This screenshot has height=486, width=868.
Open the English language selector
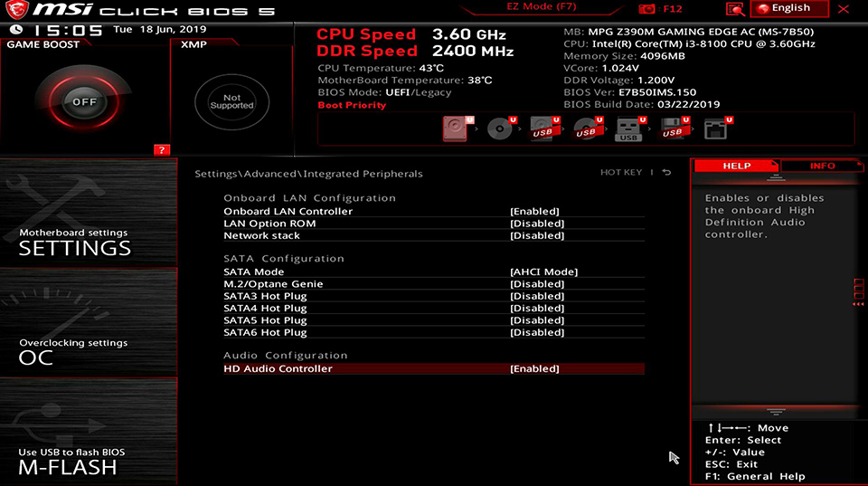(x=790, y=8)
